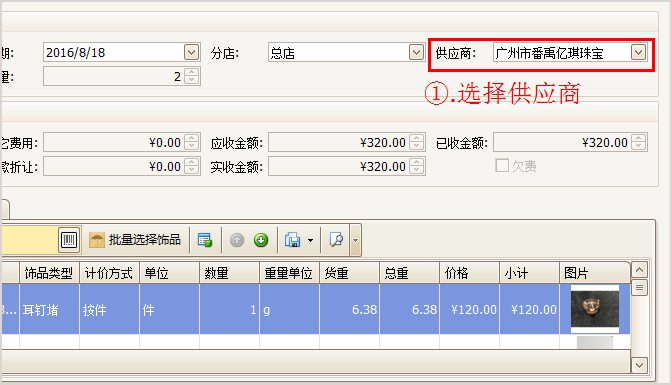This screenshot has width=672, height=385.
Task: Click the table scrollbar up arrow
Action: coord(639,270)
